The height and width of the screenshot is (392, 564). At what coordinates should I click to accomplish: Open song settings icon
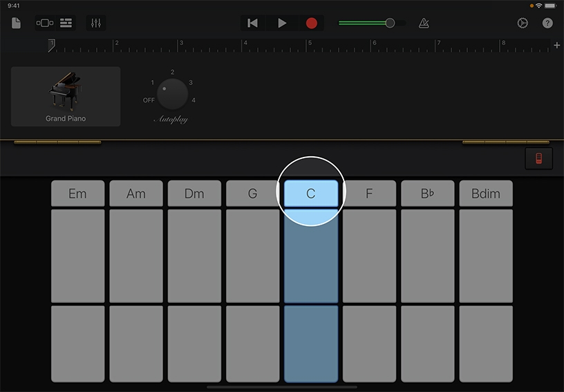[523, 23]
